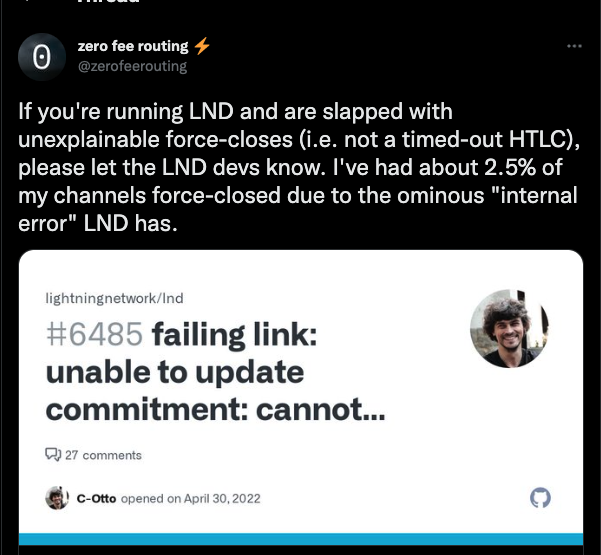Open the lightningnetwork/lnd repository label

tap(114, 298)
